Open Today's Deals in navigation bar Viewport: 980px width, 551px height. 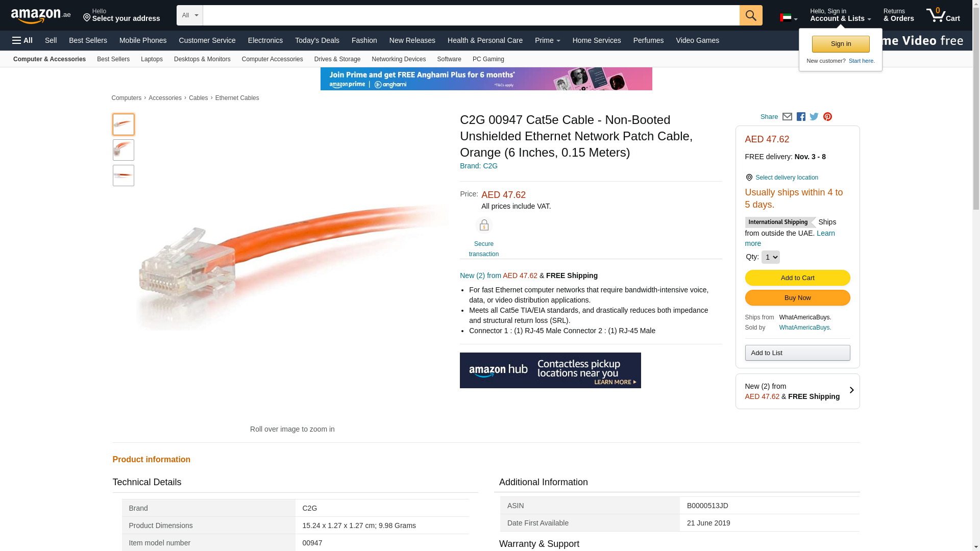(x=317, y=40)
